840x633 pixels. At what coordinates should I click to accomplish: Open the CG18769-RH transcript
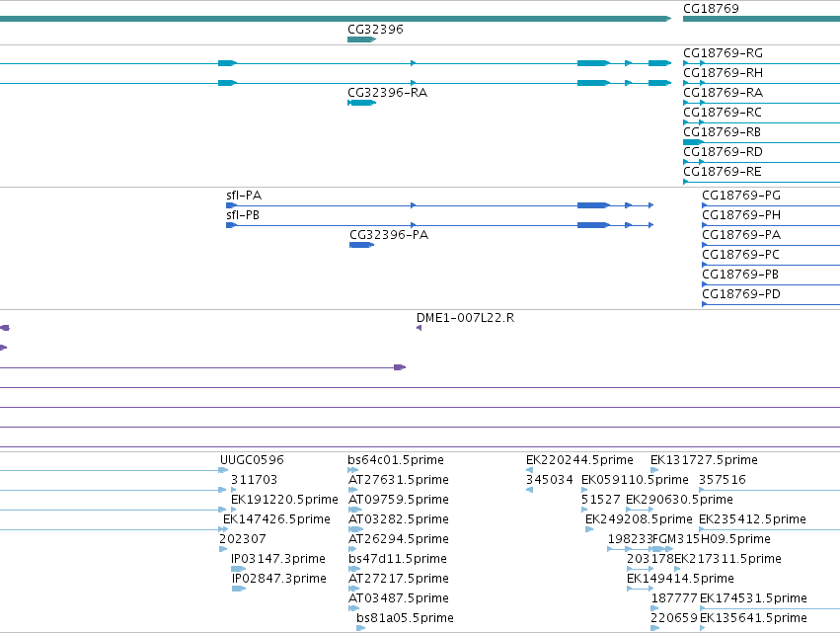point(723,73)
